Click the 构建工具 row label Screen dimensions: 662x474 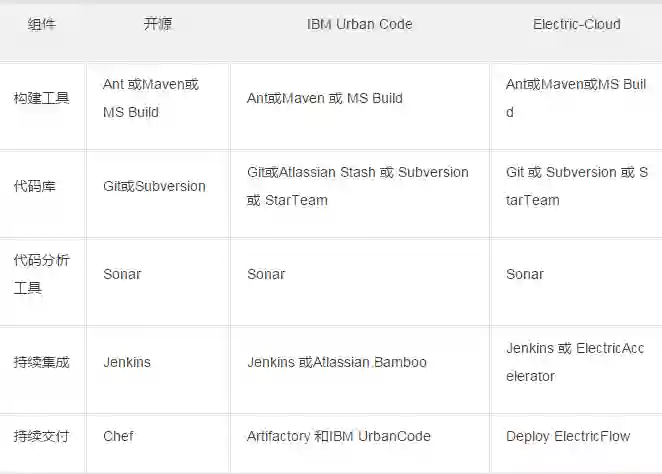(42, 98)
